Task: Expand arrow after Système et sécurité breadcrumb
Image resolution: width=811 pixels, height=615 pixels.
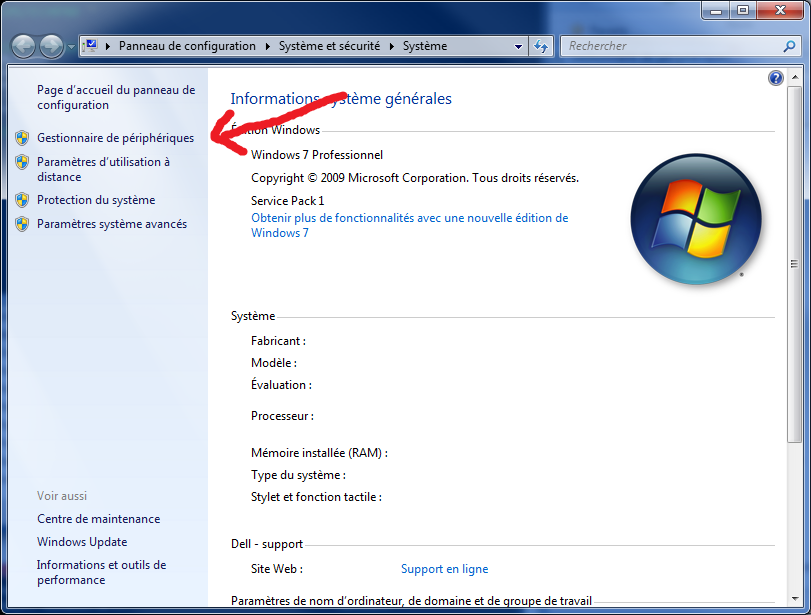Action: coord(393,46)
